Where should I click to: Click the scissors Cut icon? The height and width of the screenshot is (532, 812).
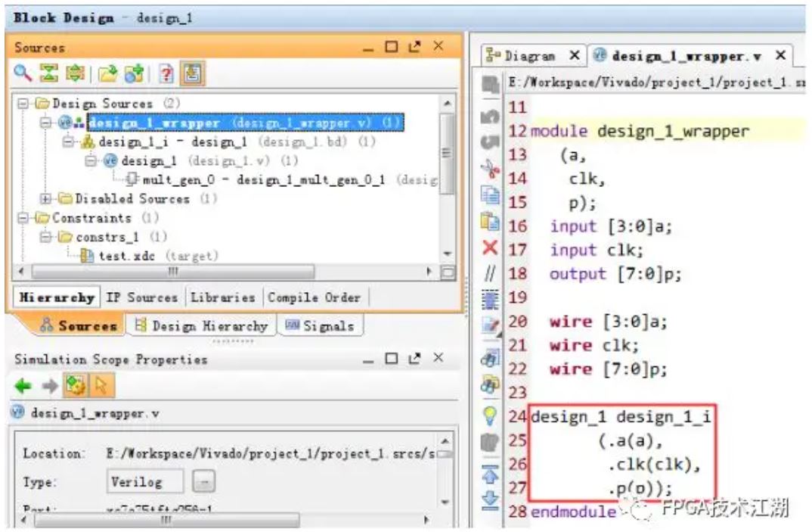[x=490, y=169]
